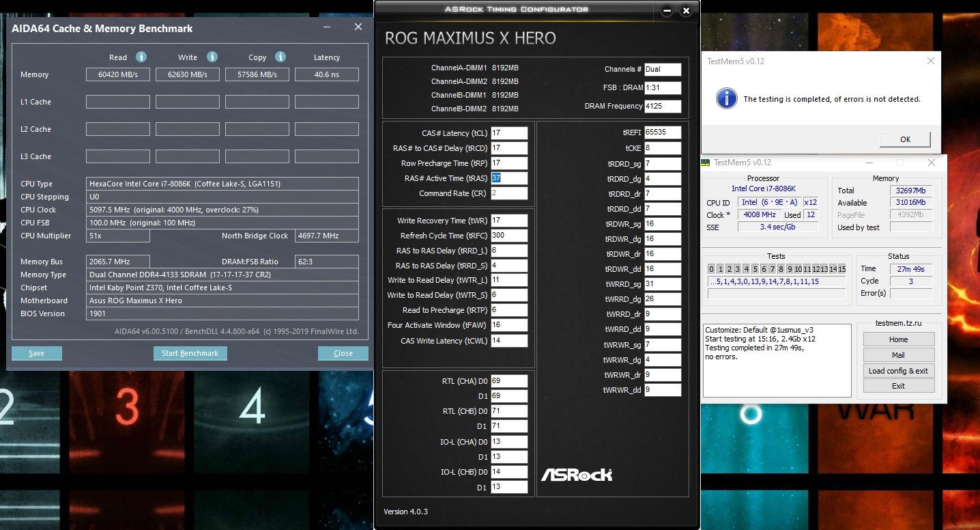Click the CPU Type value field
This screenshot has height=530, width=980.
tap(223, 184)
